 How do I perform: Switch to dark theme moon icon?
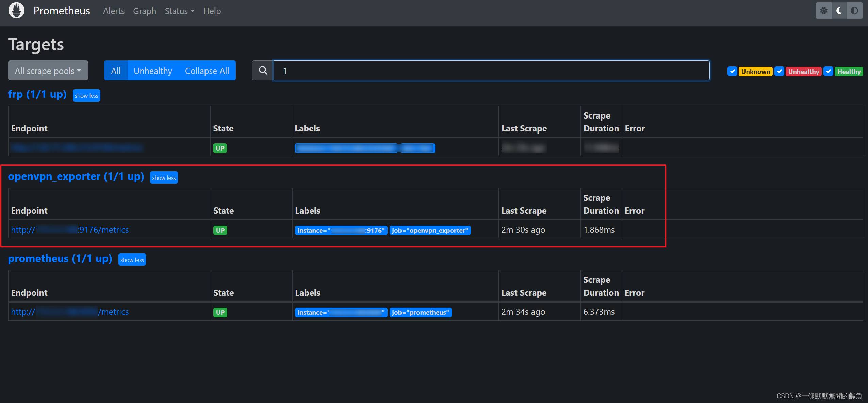pos(839,11)
